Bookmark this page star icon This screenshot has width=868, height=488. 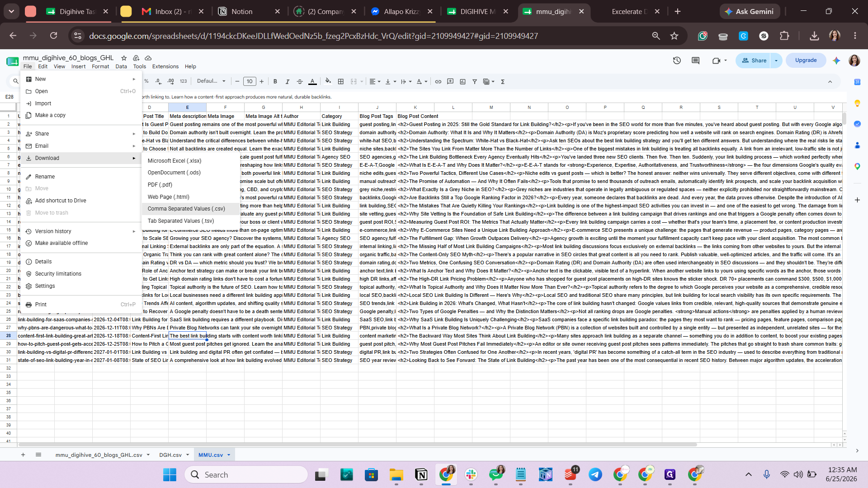point(675,36)
